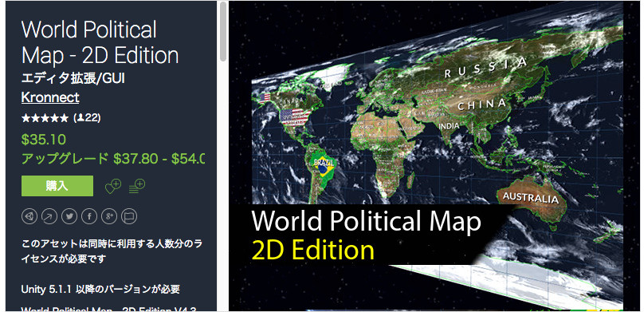Open asset in Unity via Unity logo icon
Image resolution: width=644 pixels, height=312 pixels.
(29, 215)
